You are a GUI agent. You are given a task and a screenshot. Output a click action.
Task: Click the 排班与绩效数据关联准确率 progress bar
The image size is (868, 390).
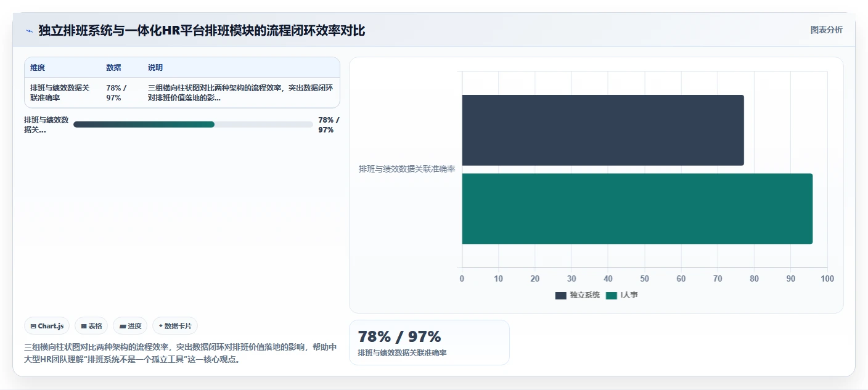193,124
